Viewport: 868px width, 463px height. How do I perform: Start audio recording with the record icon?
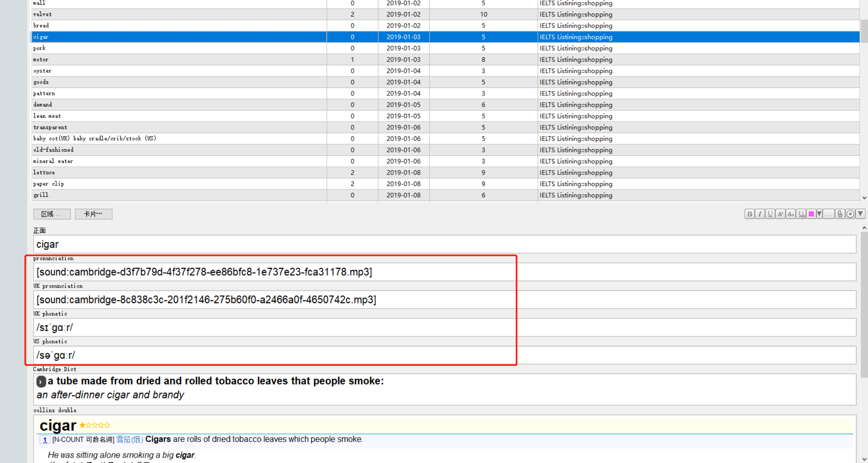pyautogui.click(x=850, y=214)
